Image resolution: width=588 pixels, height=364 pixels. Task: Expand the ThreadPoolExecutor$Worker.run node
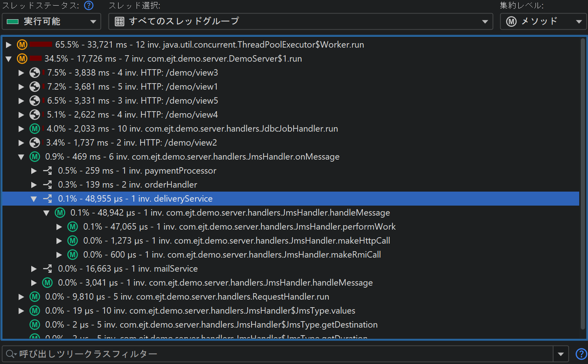click(8, 45)
